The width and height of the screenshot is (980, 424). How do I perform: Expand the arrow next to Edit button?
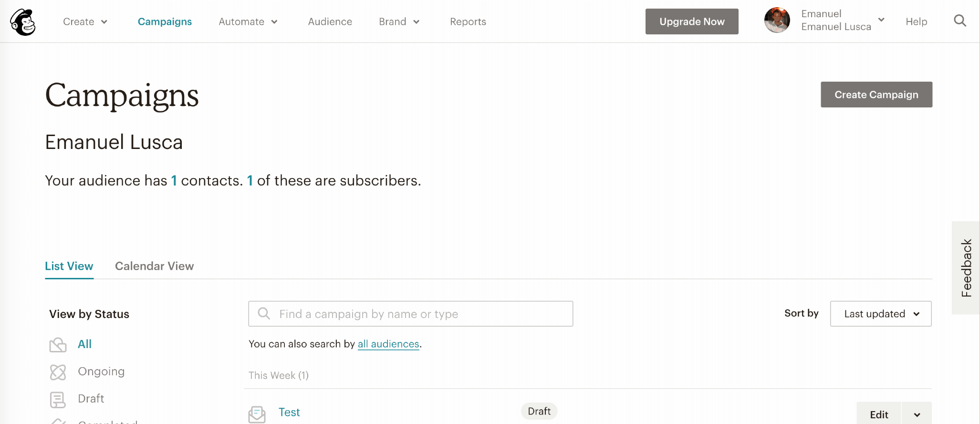(x=917, y=414)
